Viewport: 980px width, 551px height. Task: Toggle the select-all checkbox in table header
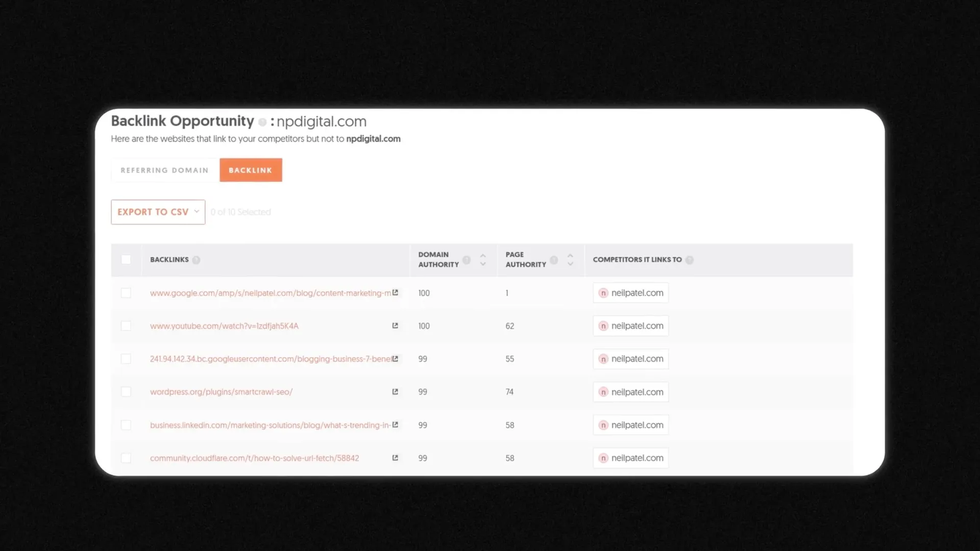click(126, 260)
